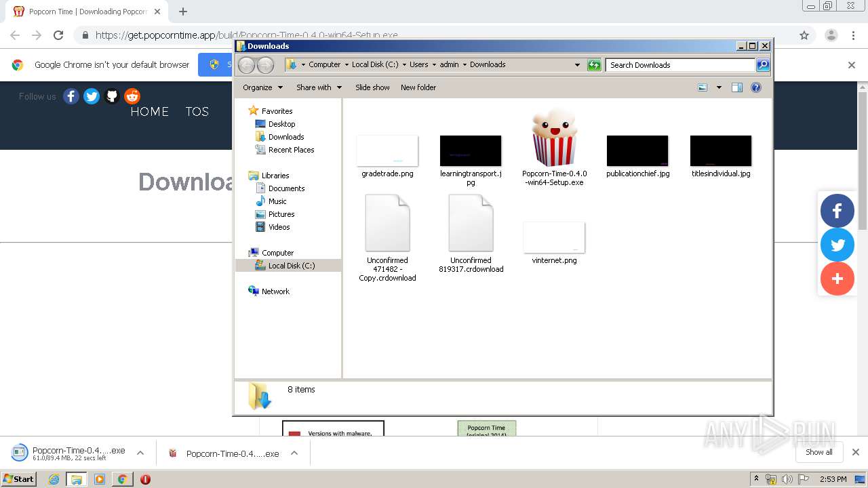Open Share with dropdown menu

tap(319, 87)
